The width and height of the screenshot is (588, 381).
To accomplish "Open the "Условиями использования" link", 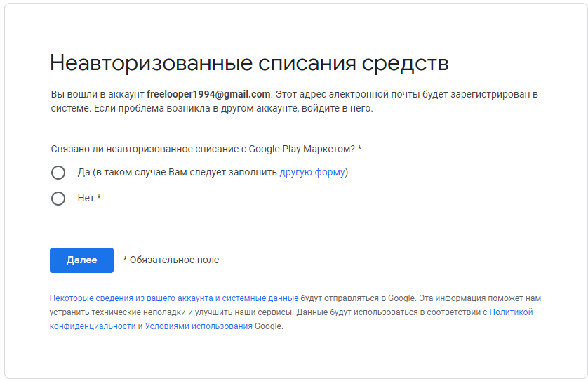I will pyautogui.click(x=199, y=326).
